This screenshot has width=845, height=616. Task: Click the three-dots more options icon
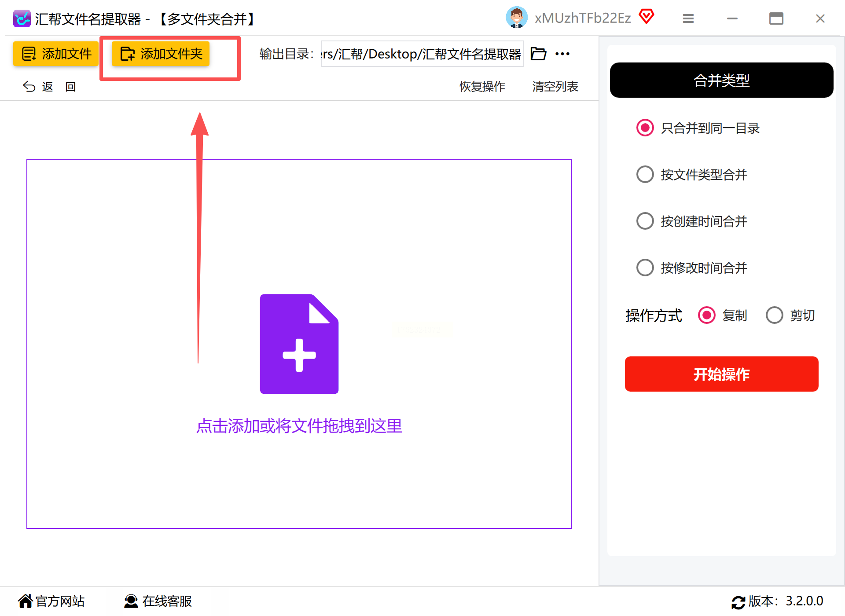click(562, 54)
